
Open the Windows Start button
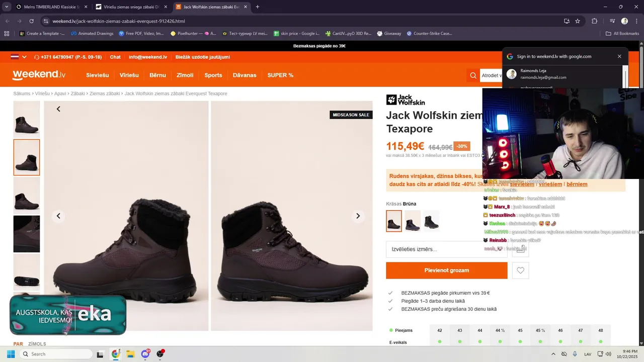pyautogui.click(x=11, y=354)
